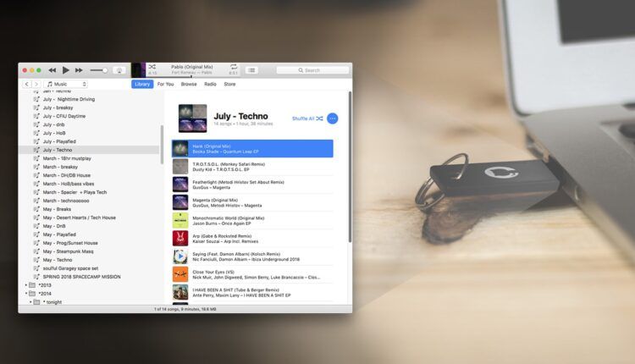Expand the * tonight folder triangle
635x364 pixels.
pyautogui.click(x=30, y=302)
